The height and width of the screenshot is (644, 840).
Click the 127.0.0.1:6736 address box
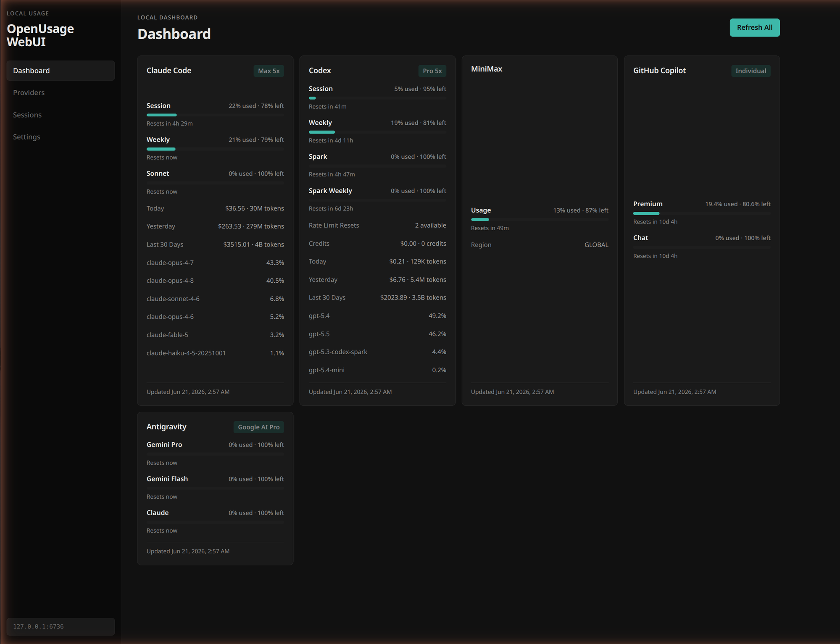[61, 626]
